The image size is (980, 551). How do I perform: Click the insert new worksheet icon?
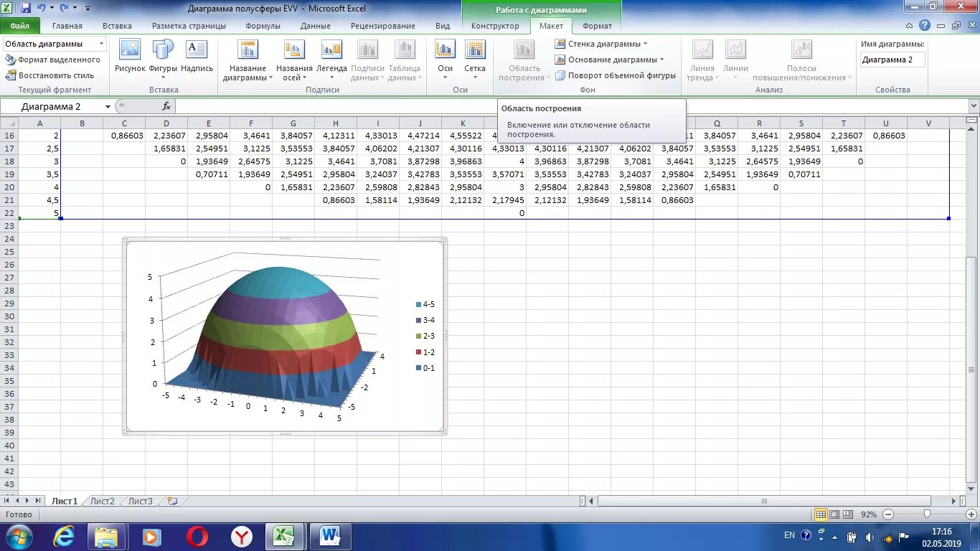coord(172,501)
